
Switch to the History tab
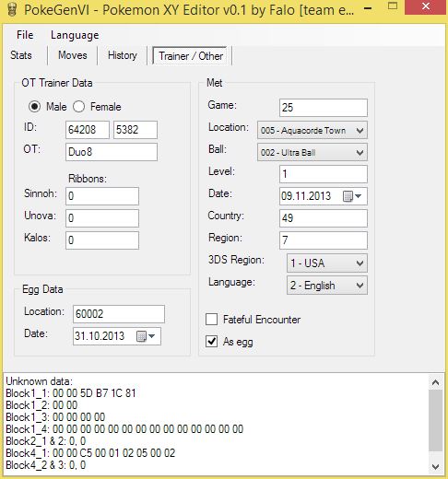123,55
